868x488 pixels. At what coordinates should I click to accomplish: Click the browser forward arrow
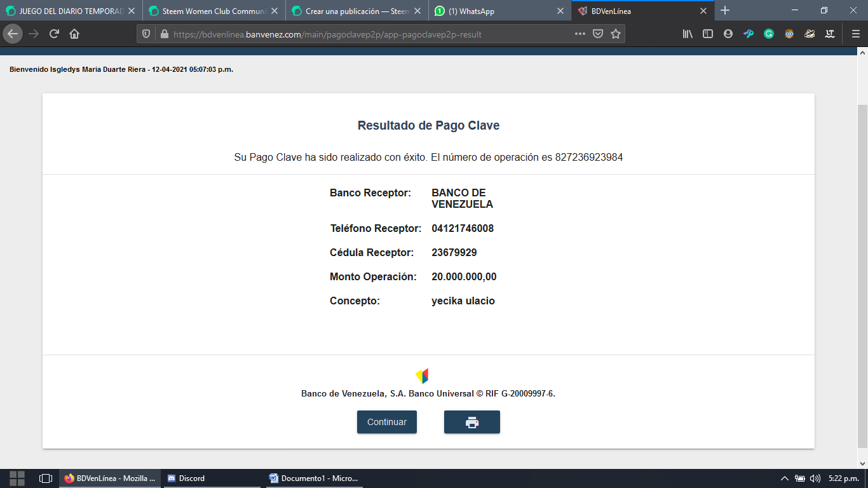(x=34, y=34)
